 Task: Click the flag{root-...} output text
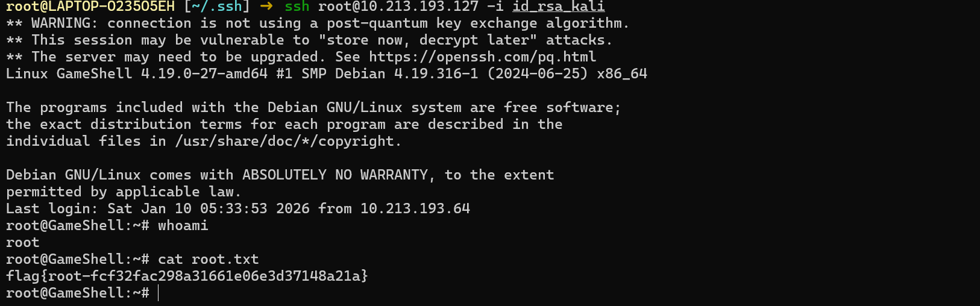pyautogui.click(x=187, y=276)
